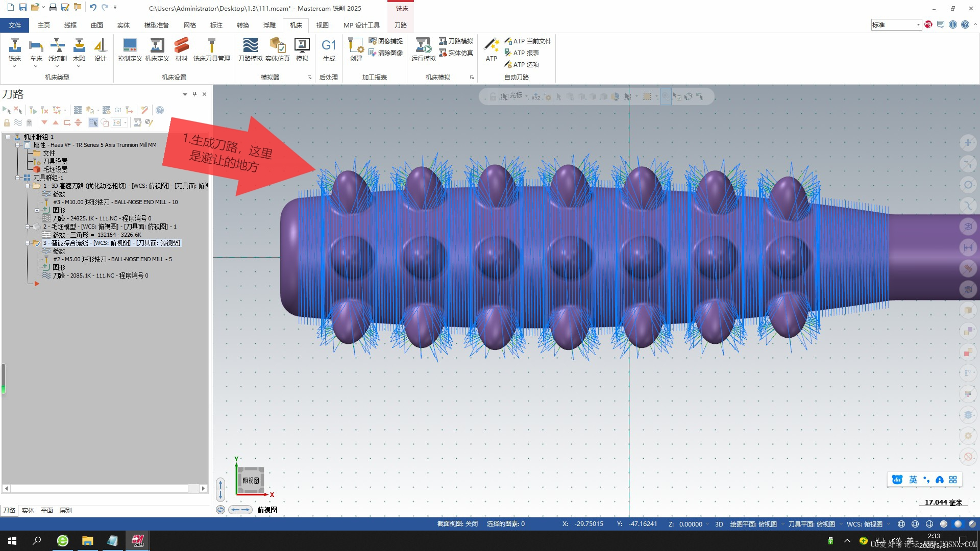Click 清除图像 clear images button
980x551 pixels.
386,53
